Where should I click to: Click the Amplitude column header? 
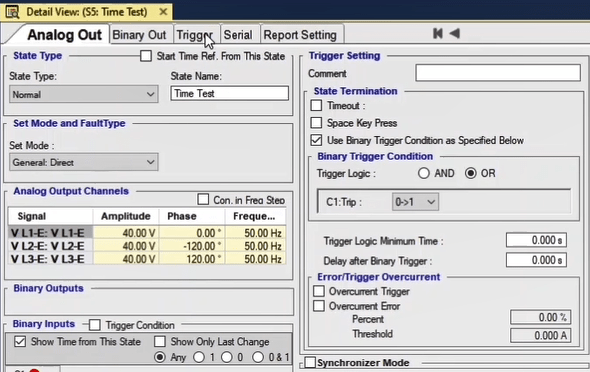pyautogui.click(x=126, y=216)
